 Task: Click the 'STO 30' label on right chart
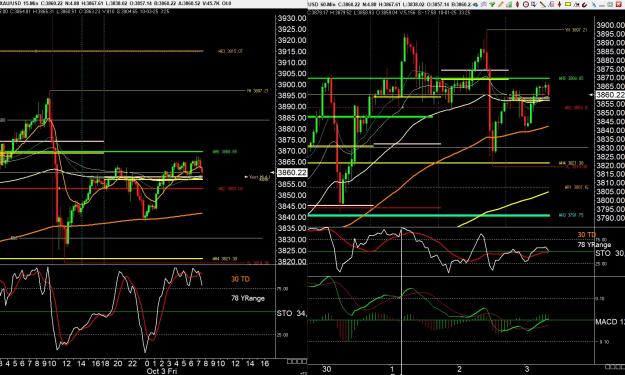(x=609, y=253)
